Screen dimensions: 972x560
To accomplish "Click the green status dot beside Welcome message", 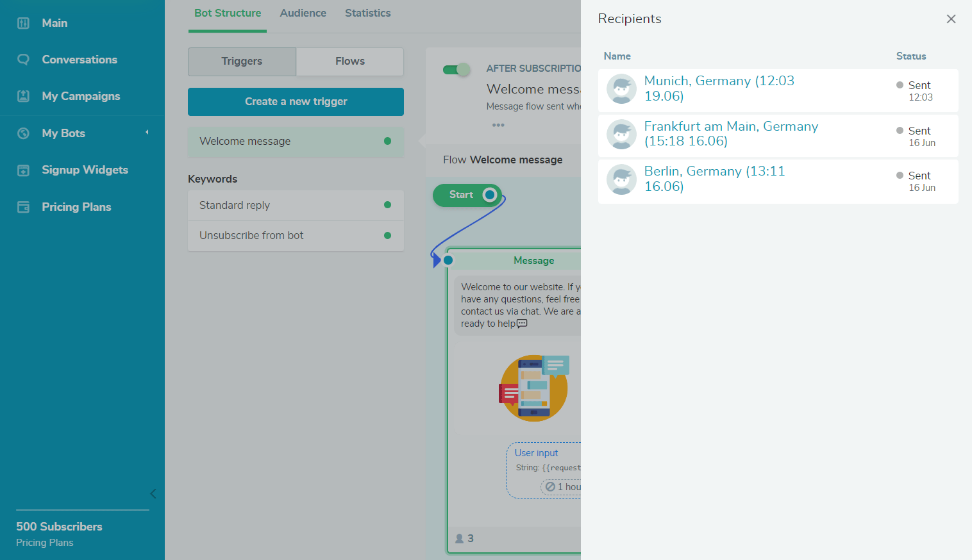I will click(387, 140).
